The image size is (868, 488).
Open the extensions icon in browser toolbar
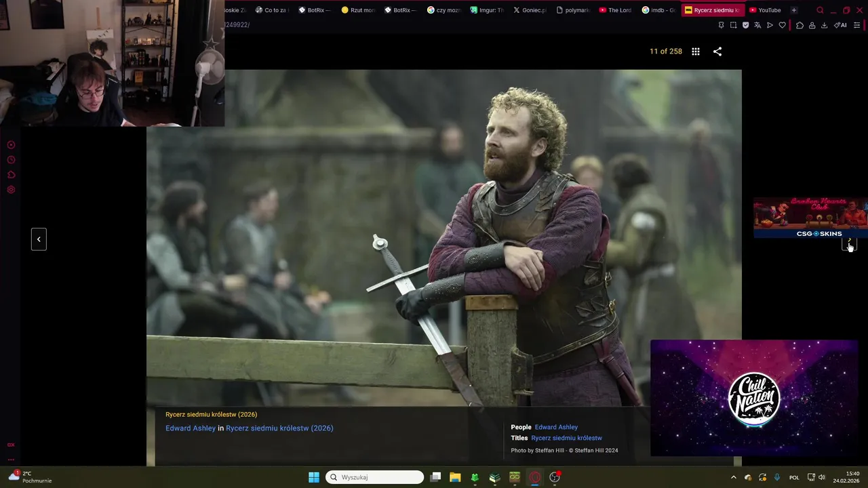[x=800, y=25]
